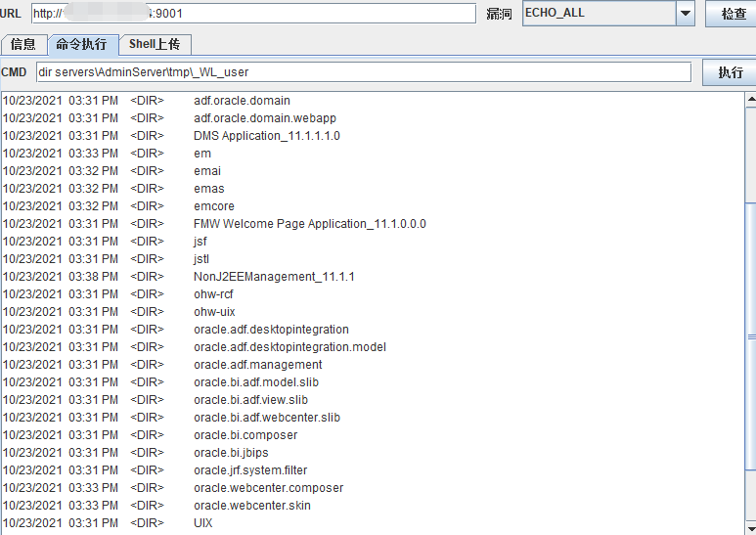This screenshot has height=535, width=756.
Task: Click the output scrollbar down arrow
Action: (x=751, y=526)
